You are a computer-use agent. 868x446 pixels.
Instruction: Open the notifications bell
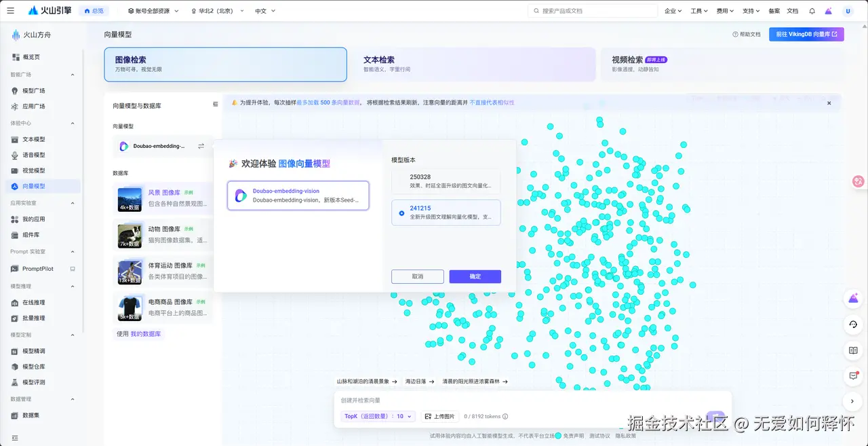(x=812, y=11)
